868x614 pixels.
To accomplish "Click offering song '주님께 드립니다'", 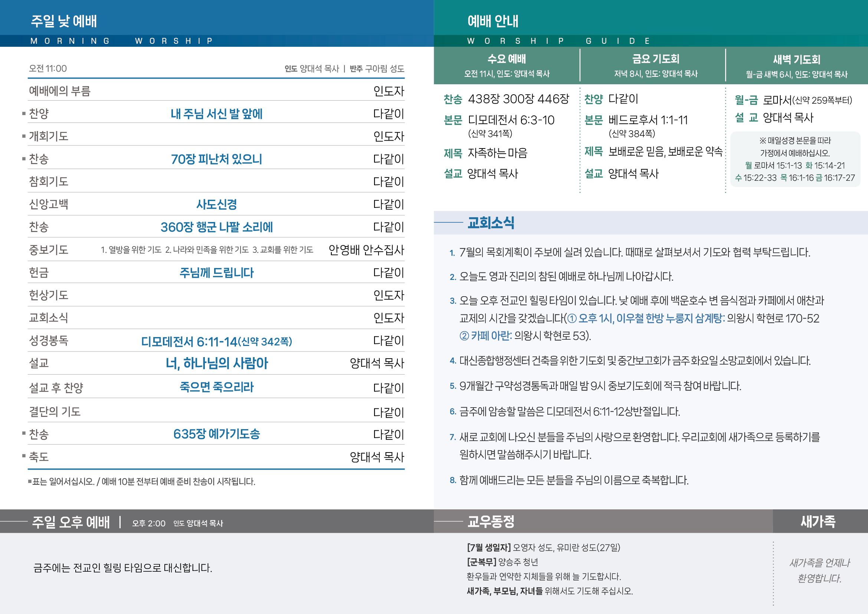I will 216,272.
